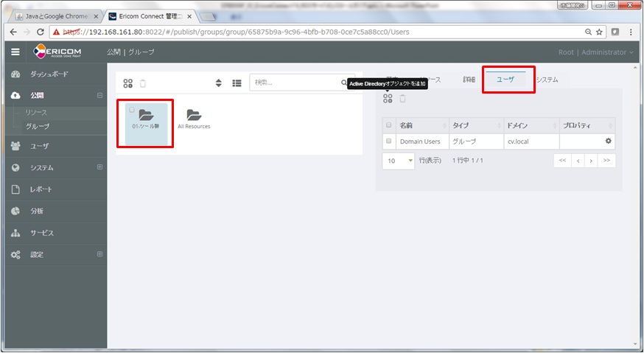
Task: Select the 詳細 tab
Action: [469, 79]
